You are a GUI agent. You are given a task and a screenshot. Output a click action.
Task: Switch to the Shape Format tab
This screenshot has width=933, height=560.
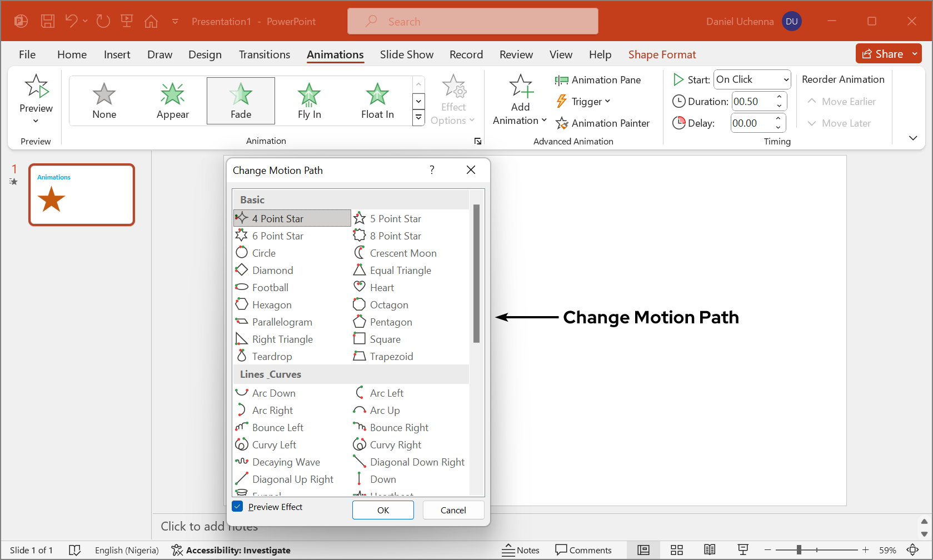point(662,54)
